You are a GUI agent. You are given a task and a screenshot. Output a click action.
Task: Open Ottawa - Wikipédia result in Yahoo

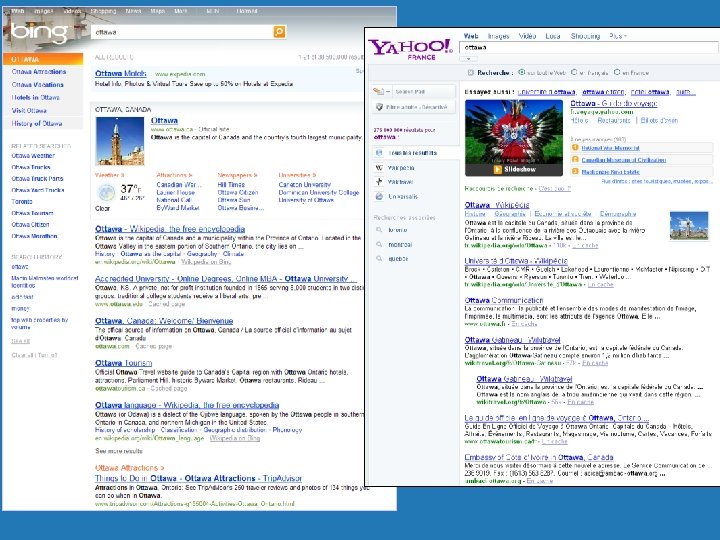tap(497, 205)
